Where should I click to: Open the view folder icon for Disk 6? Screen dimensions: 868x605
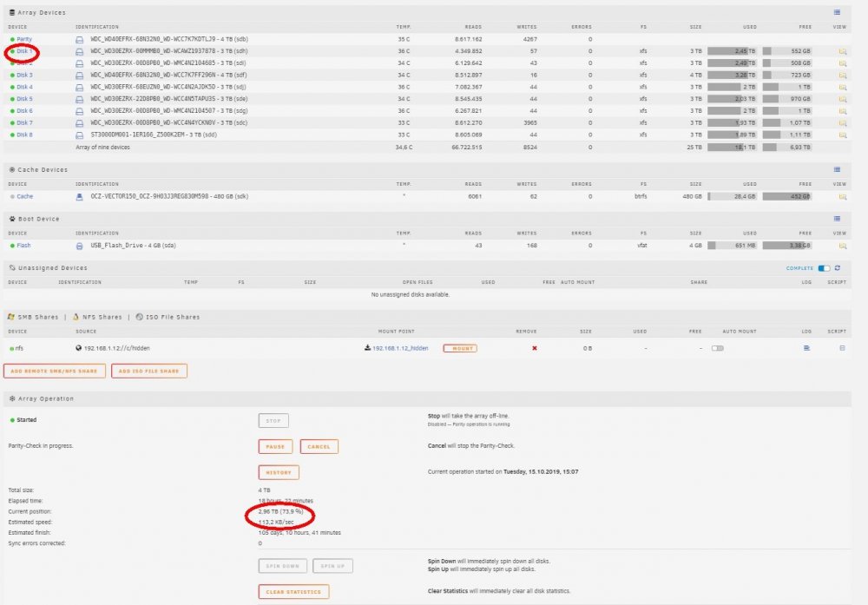click(x=843, y=111)
